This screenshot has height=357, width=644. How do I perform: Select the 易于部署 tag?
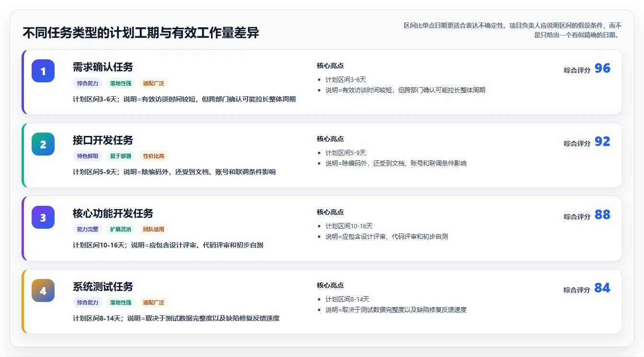pyautogui.click(x=121, y=156)
